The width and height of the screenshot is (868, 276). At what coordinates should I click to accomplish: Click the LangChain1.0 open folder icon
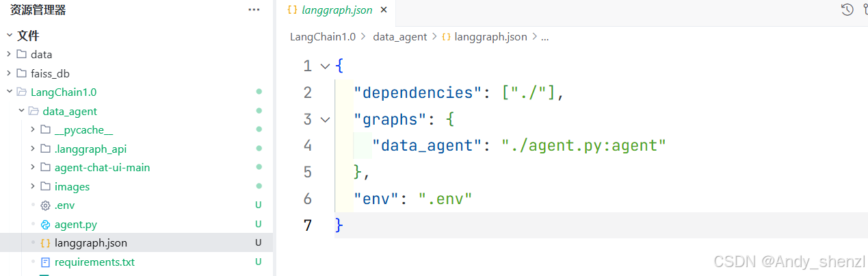point(21,92)
